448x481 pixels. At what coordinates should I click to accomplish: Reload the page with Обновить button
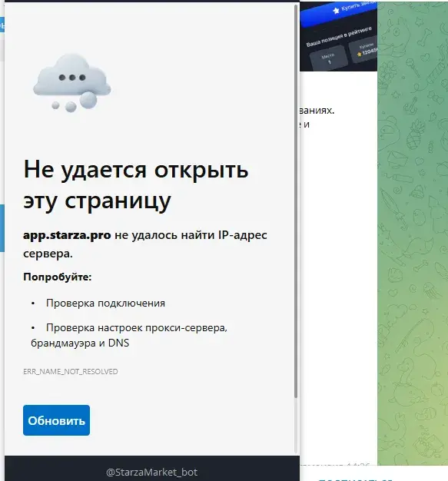[56, 420]
